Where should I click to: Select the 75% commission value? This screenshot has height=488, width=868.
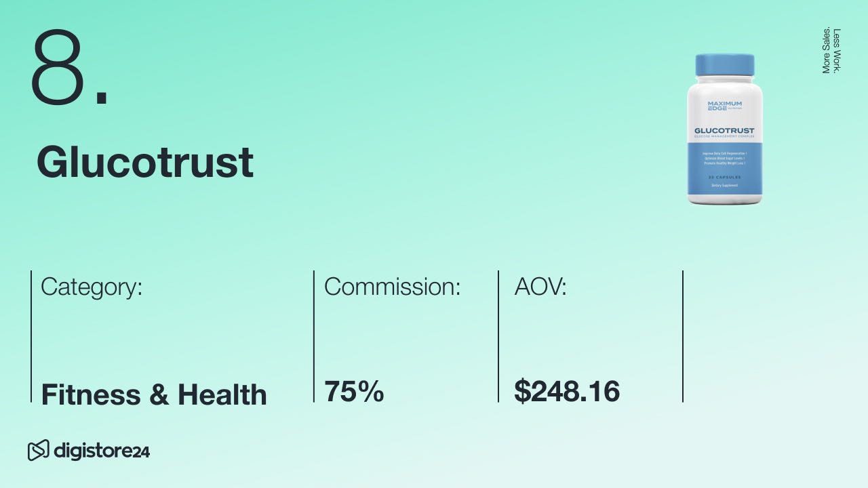tap(354, 392)
